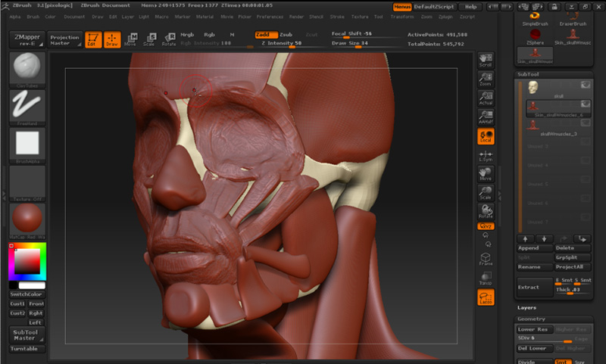606x364 pixels.
Task: Open the Brush menu
Action: [x=33, y=17]
